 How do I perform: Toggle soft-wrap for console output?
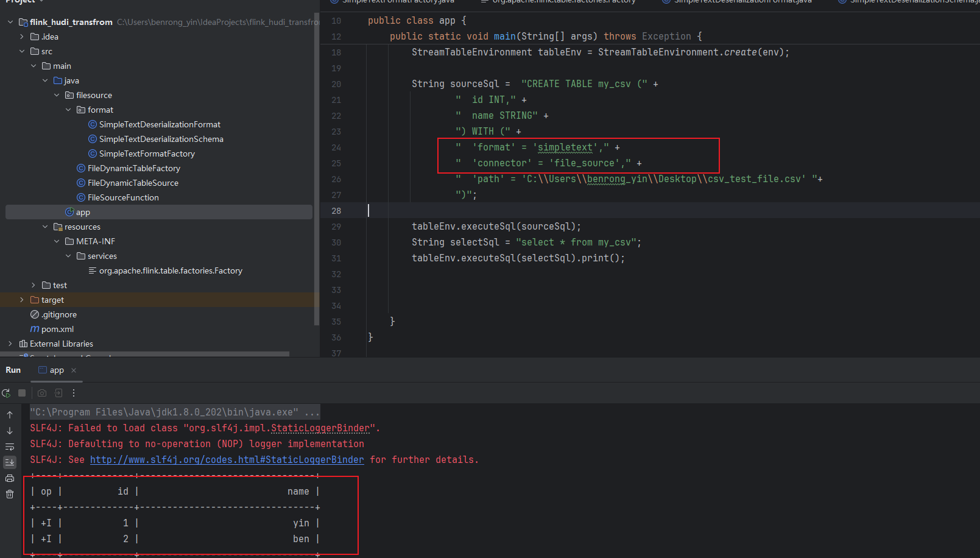click(10, 447)
